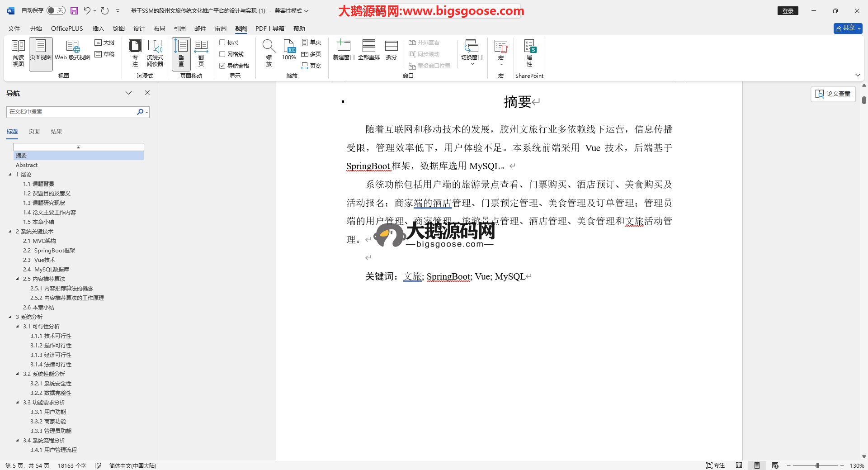Adjust the zoom slider handle
Image resolution: width=868 pixels, height=470 pixels.
pos(817,465)
